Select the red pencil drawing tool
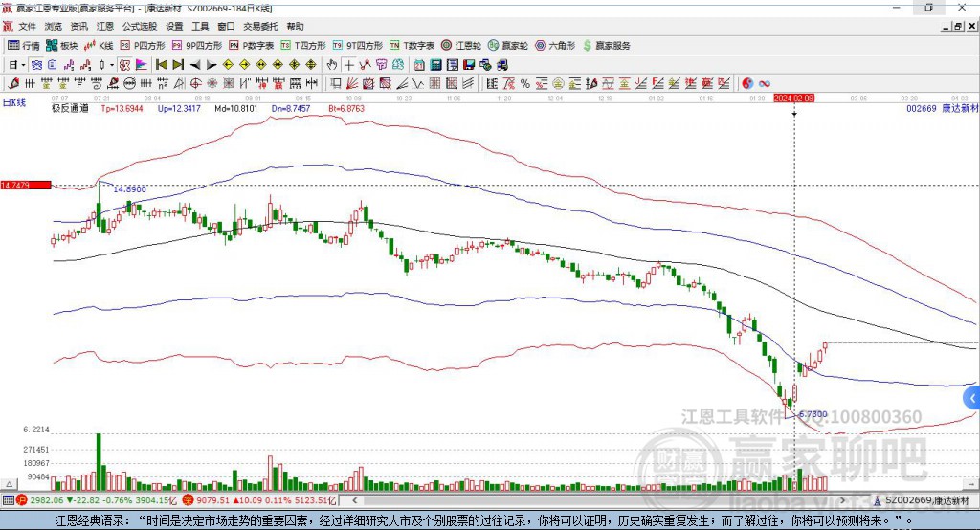Viewport: 980px width, 530px height. pos(13,84)
